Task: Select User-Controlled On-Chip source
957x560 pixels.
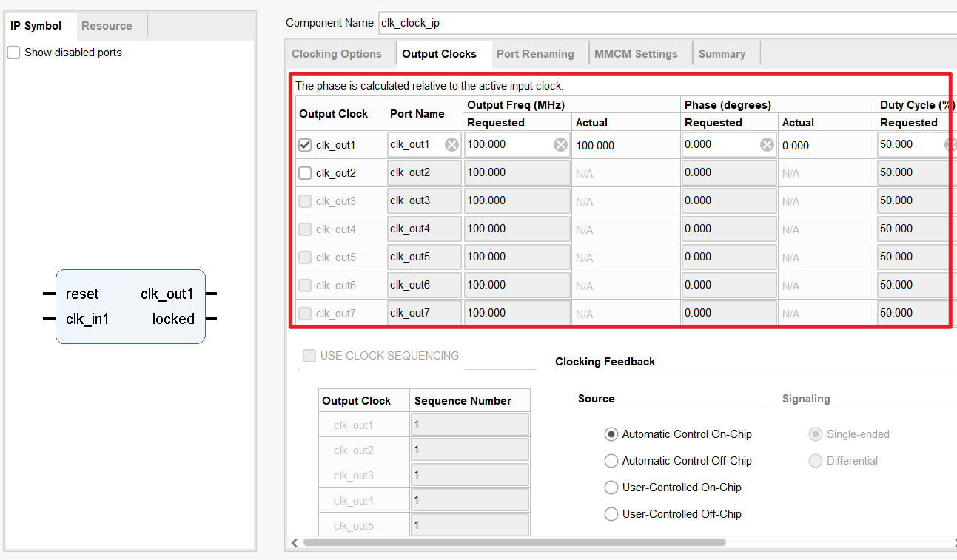Action: coord(611,488)
